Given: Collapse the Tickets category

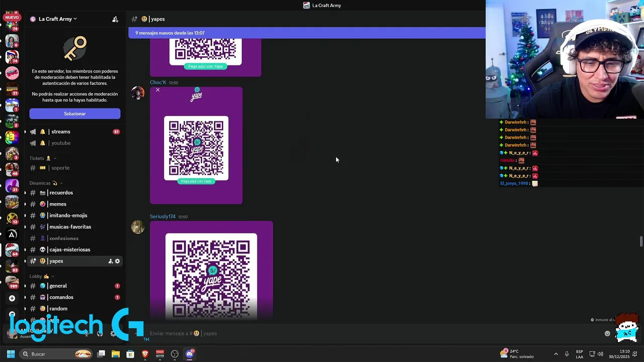Looking at the screenshot, I should pyautogui.click(x=42, y=158).
